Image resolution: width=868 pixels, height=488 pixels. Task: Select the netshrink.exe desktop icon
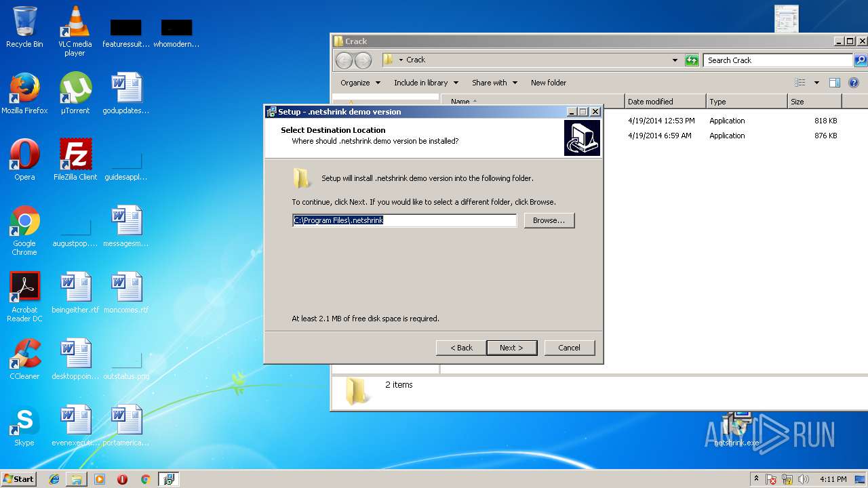(x=736, y=428)
